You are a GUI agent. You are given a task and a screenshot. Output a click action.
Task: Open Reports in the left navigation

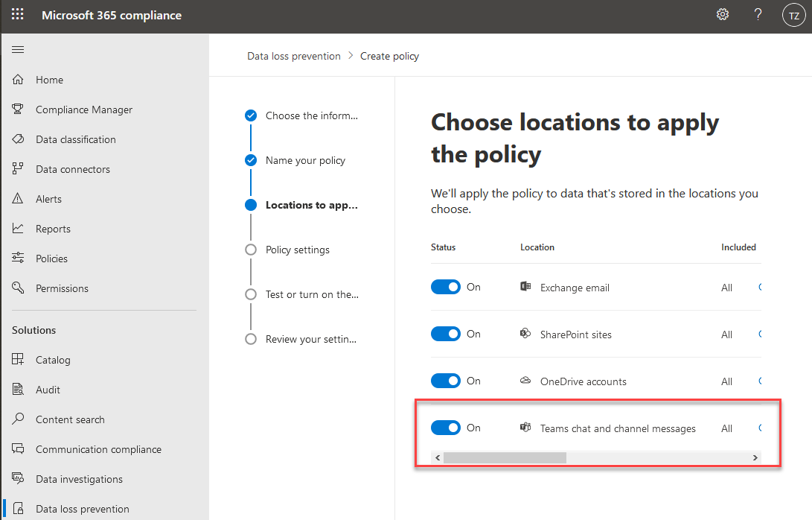point(53,229)
